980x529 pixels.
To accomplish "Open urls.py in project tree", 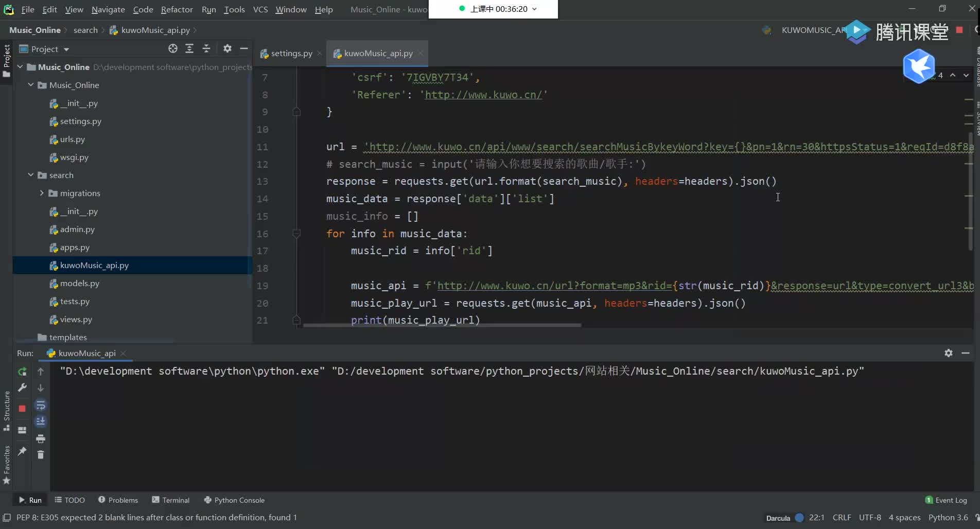I will [73, 139].
